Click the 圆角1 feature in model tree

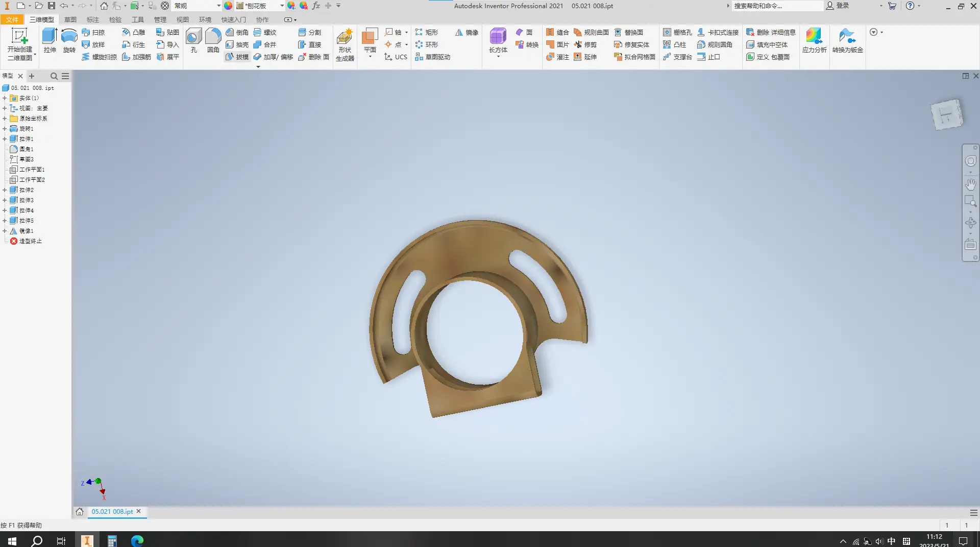pos(22,149)
